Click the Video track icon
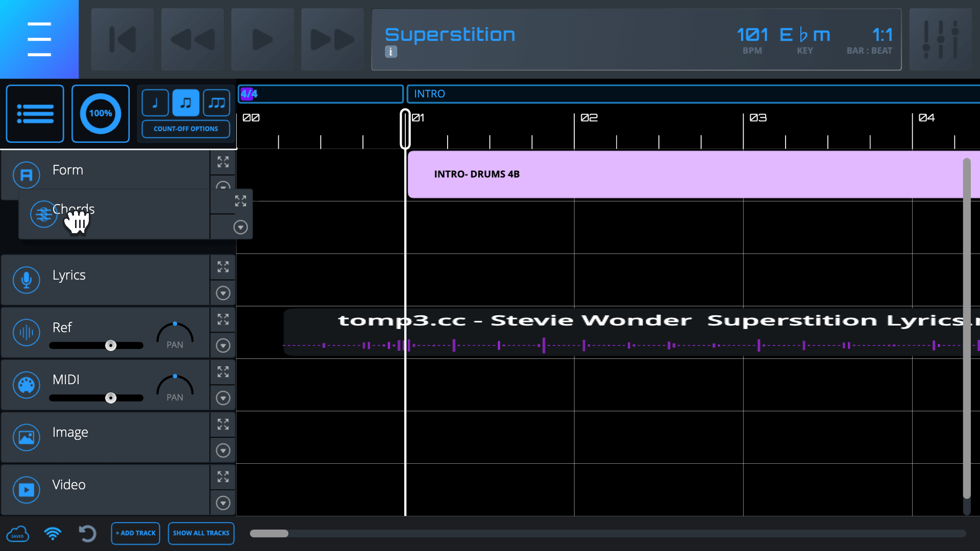This screenshot has width=980, height=551. (x=26, y=489)
